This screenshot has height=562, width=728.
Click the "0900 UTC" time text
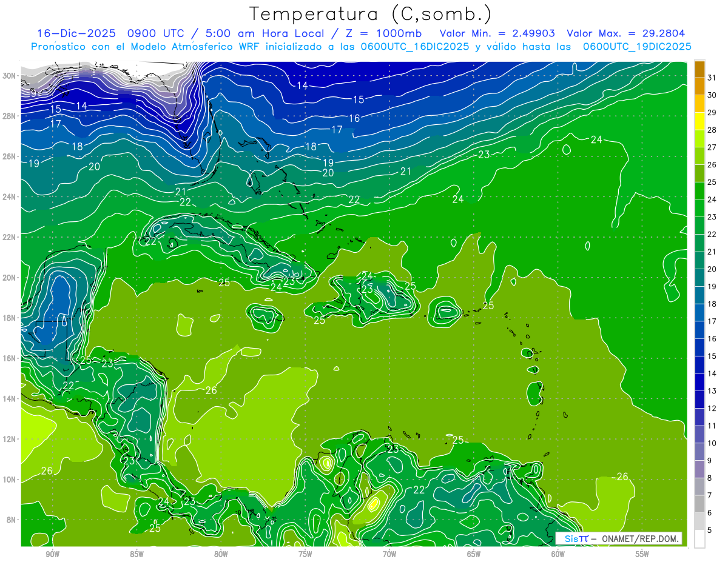click(155, 33)
